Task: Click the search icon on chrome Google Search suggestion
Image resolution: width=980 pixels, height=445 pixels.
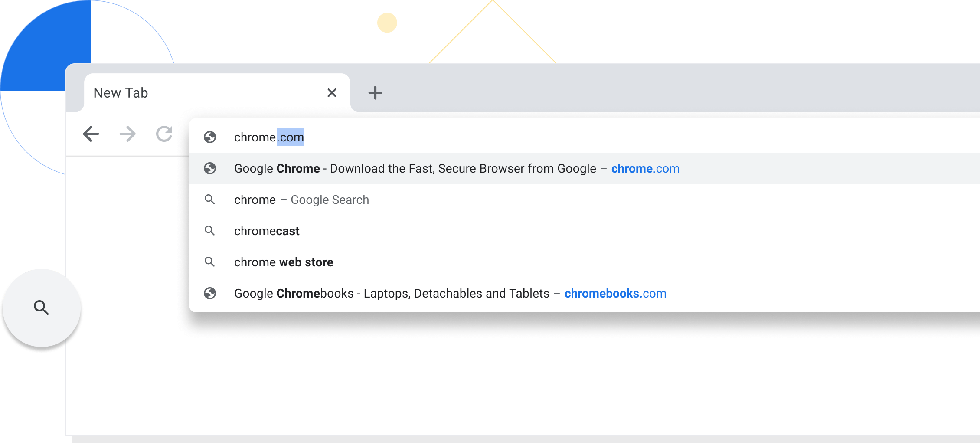Action: (210, 200)
